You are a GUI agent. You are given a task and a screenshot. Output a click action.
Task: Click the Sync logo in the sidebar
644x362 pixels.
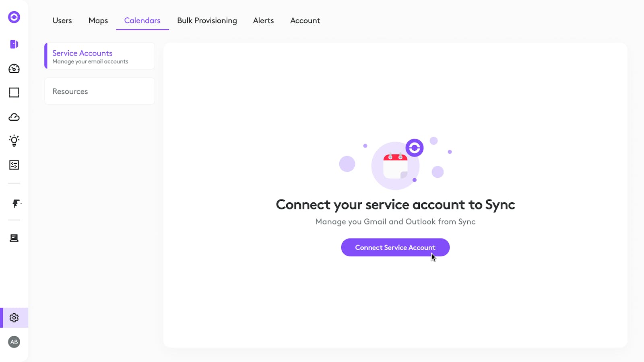point(14,17)
